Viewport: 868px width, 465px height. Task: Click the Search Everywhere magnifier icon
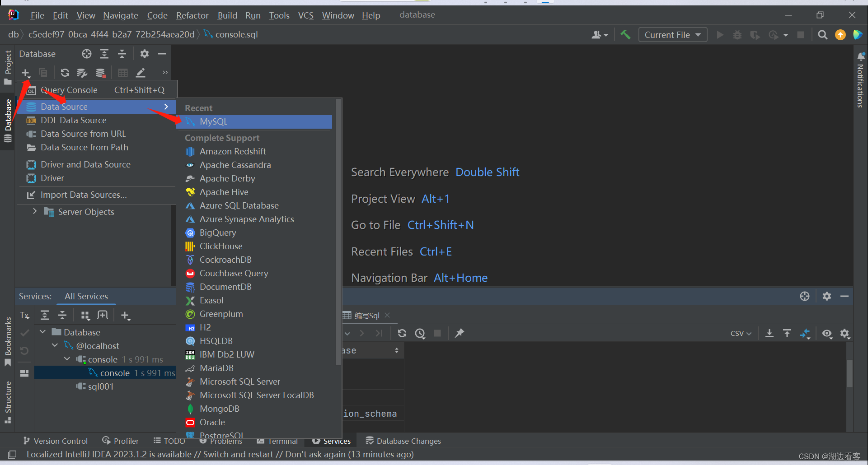(823, 35)
